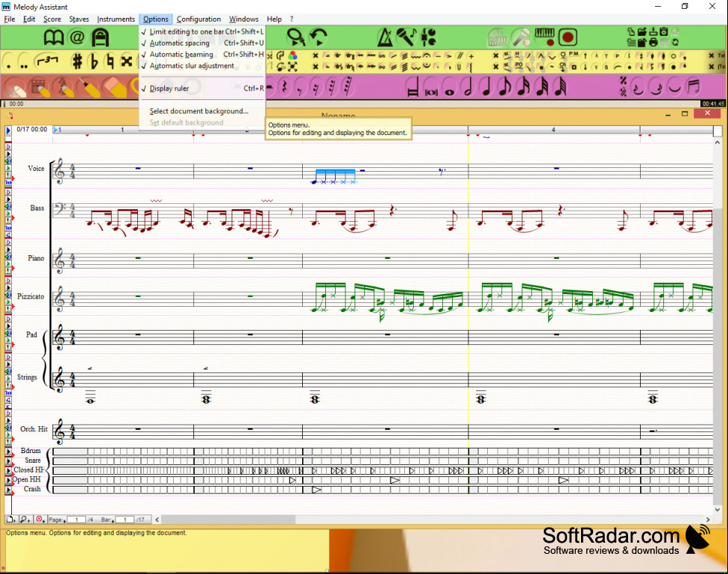Select the quarter rest tool

click(x=285, y=87)
